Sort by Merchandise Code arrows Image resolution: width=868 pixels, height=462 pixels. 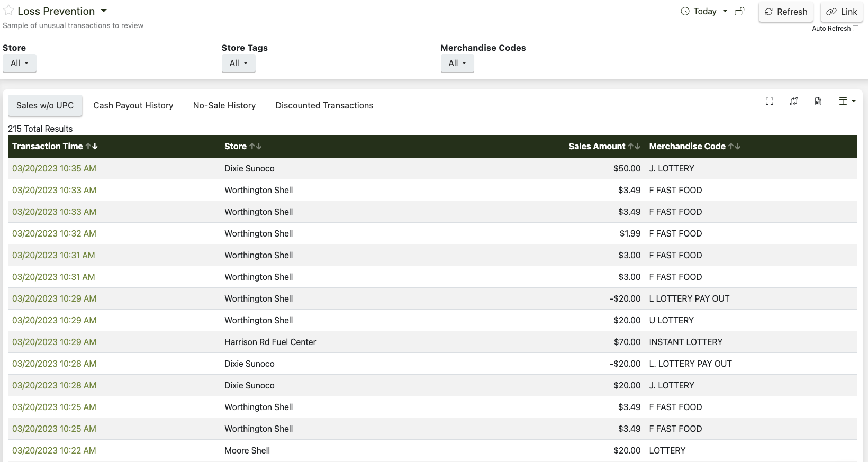pyautogui.click(x=735, y=146)
